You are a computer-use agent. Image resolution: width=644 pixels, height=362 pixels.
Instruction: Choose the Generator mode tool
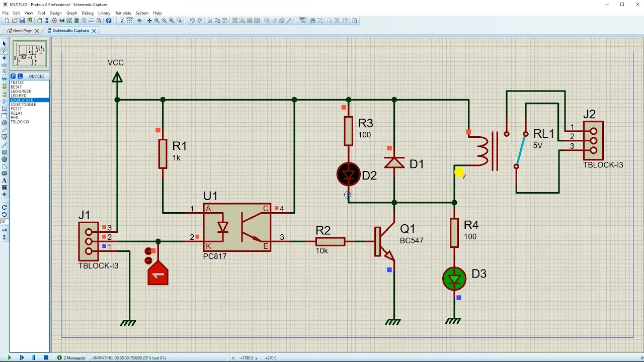[5, 122]
